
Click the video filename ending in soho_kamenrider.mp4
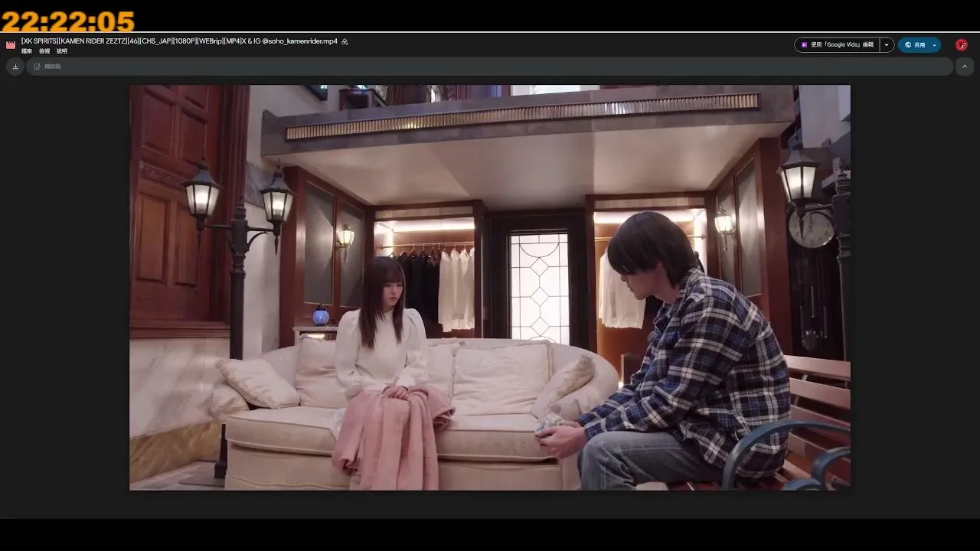[x=179, y=41]
